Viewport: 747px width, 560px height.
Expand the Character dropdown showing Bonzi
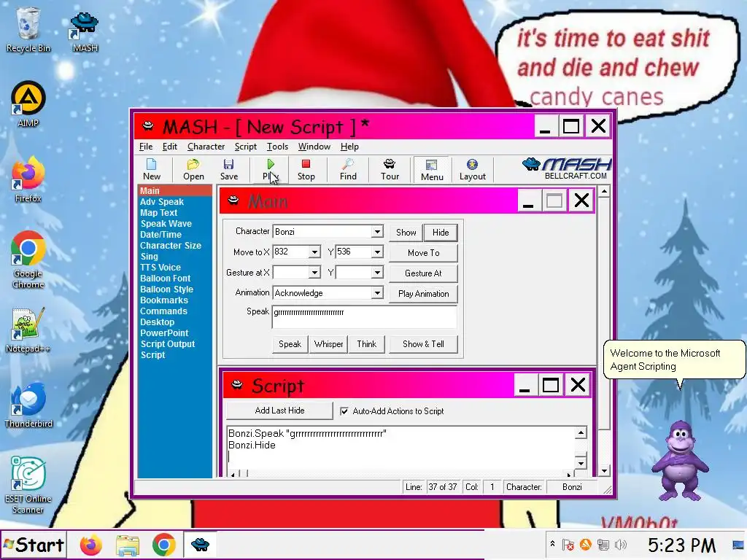tap(377, 232)
